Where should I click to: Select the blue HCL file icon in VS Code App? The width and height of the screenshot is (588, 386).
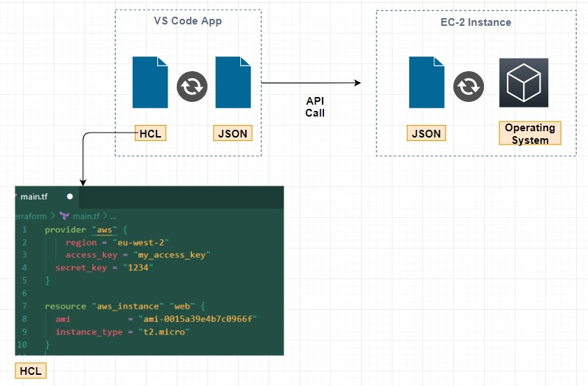150,82
